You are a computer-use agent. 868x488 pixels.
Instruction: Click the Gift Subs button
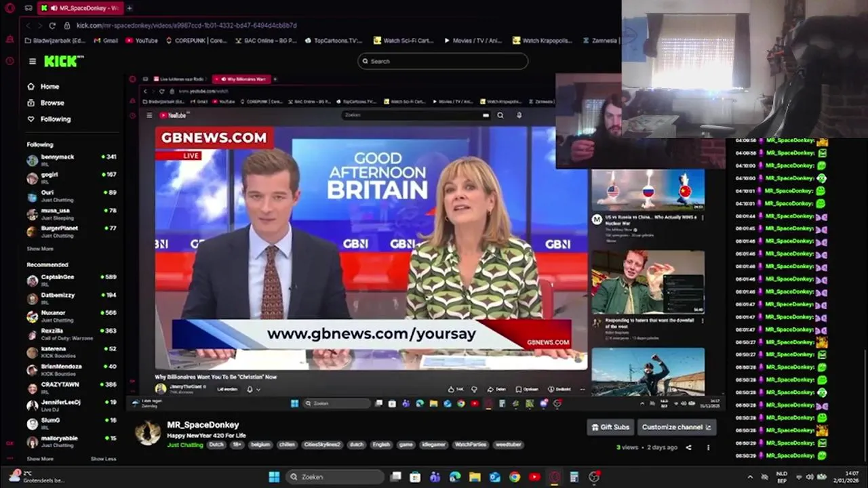[x=610, y=427]
